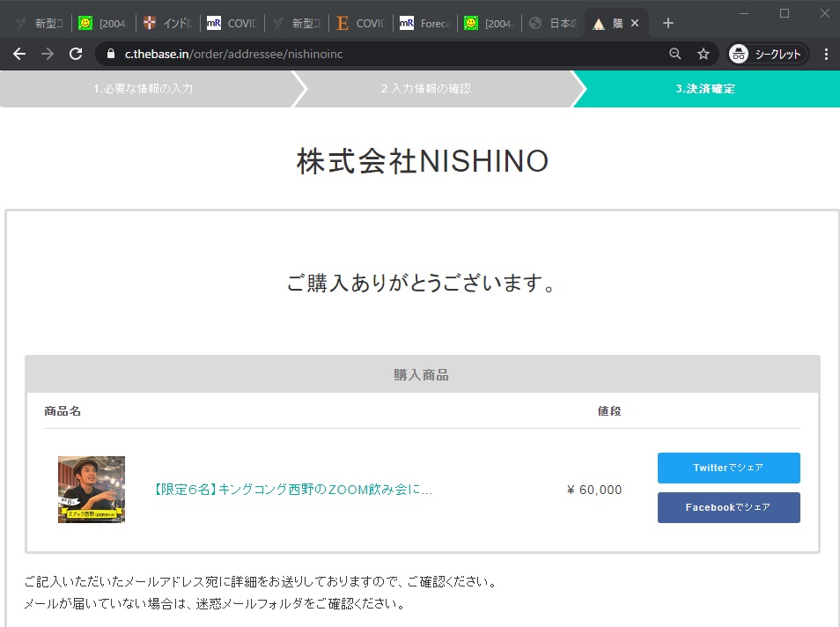Switch to the first [2004 tab
The width and height of the screenshot is (840, 627).
pyautogui.click(x=103, y=23)
